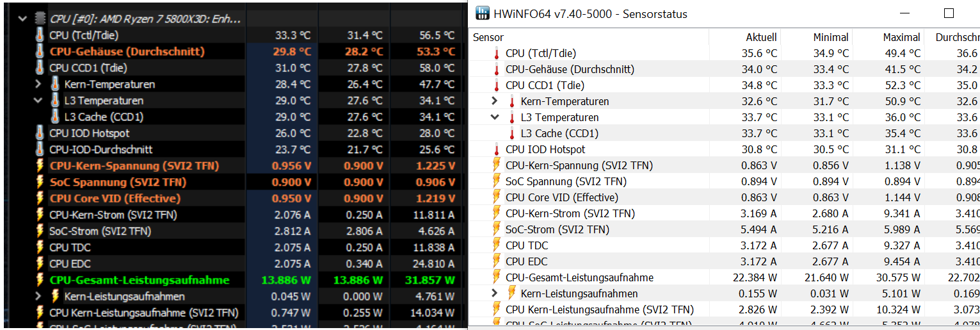980x330 pixels.
Task: Click the Aktuell column header
Action: 761,37
